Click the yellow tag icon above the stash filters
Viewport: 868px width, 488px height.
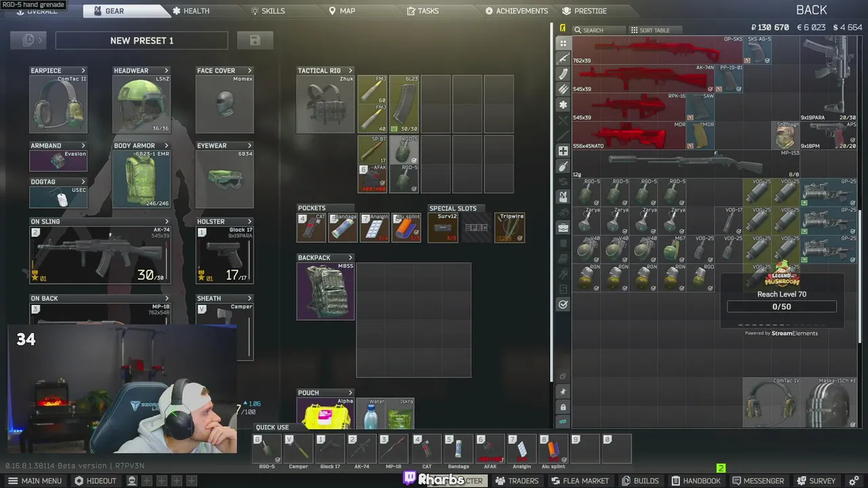pyautogui.click(x=563, y=28)
